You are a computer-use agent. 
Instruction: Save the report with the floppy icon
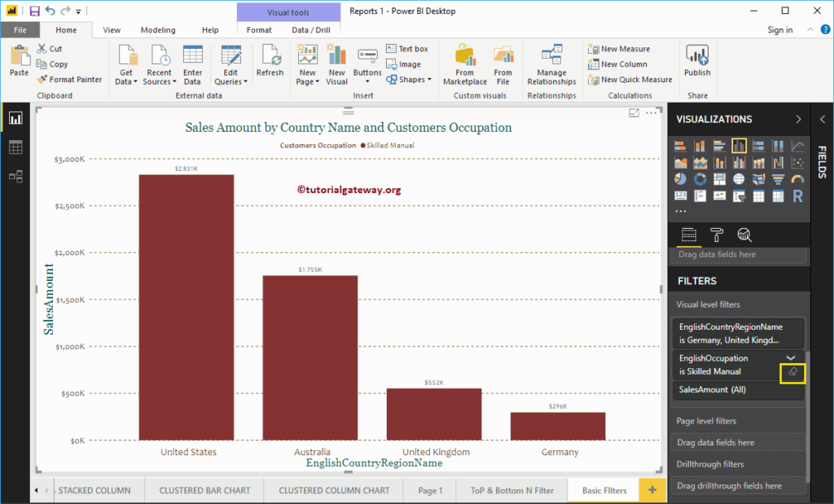[34, 11]
